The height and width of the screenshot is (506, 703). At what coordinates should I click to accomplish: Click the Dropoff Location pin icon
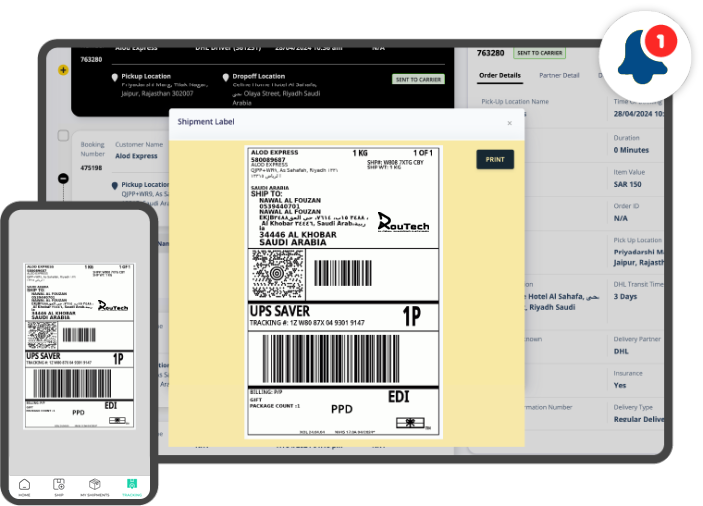point(227,77)
